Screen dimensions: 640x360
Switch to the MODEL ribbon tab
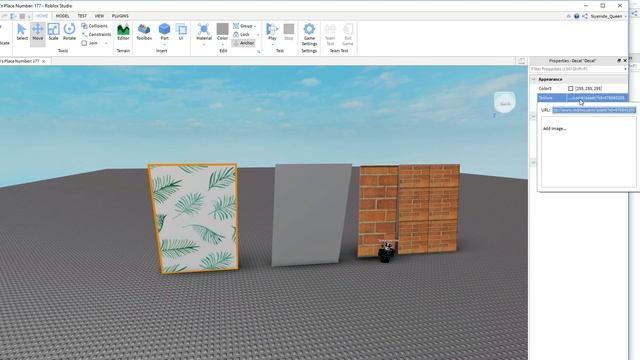tap(62, 16)
